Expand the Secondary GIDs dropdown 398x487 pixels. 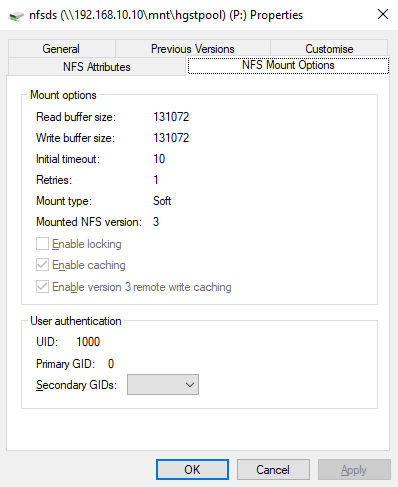pos(163,385)
